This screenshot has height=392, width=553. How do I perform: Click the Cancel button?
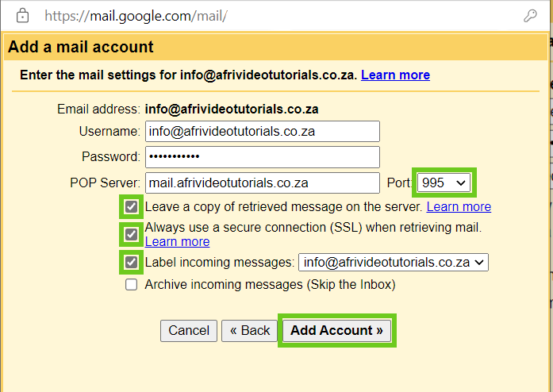(189, 331)
